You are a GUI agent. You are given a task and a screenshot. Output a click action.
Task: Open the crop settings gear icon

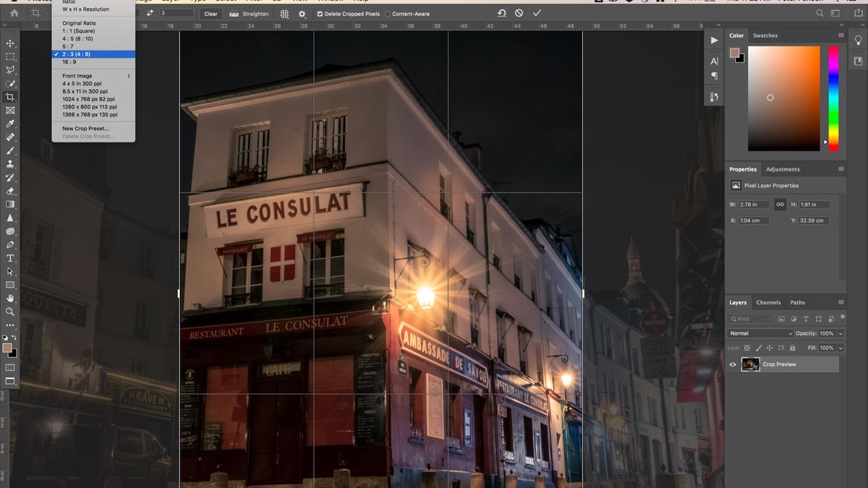click(302, 13)
